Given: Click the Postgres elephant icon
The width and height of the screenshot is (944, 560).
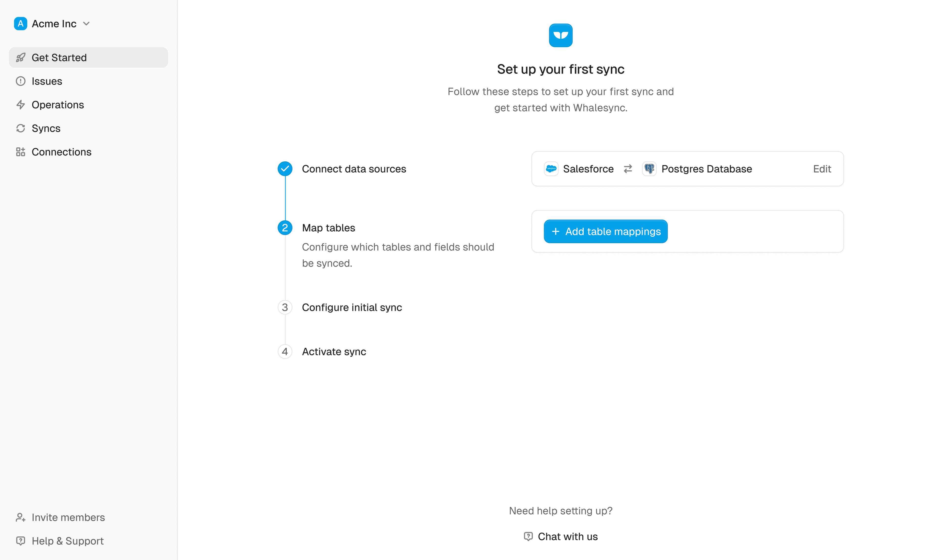Looking at the screenshot, I should click(x=650, y=169).
